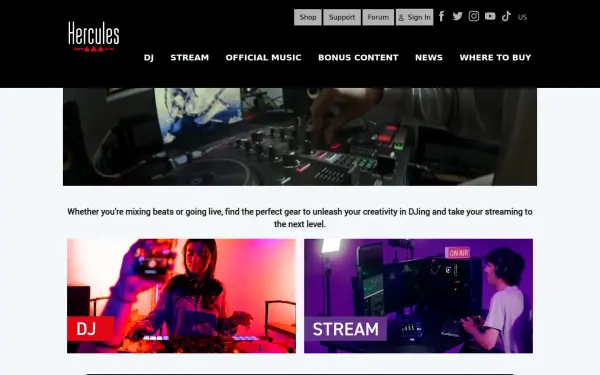Screen dimensions: 600x375
Task: Click the Hercules logo to go home
Action: [x=94, y=36]
